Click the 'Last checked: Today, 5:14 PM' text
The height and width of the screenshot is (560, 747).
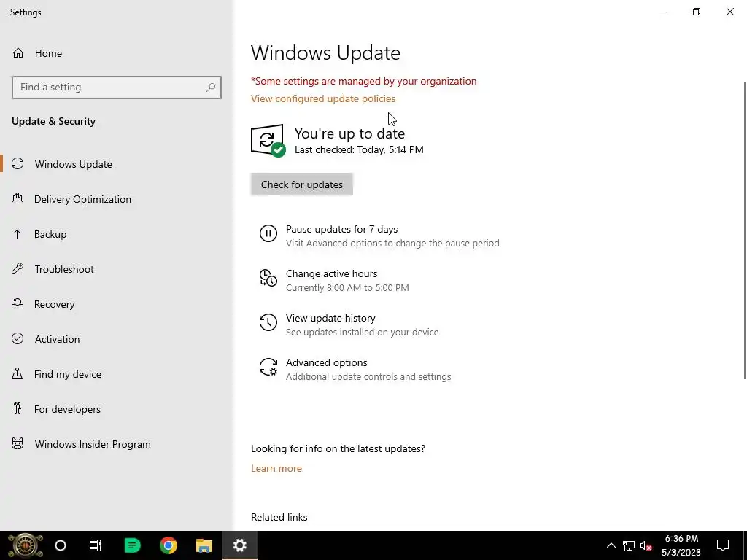pos(359,149)
